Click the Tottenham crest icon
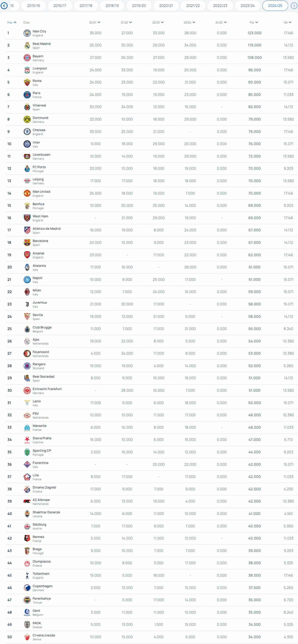The width and height of the screenshot is (298, 644). 27,576
